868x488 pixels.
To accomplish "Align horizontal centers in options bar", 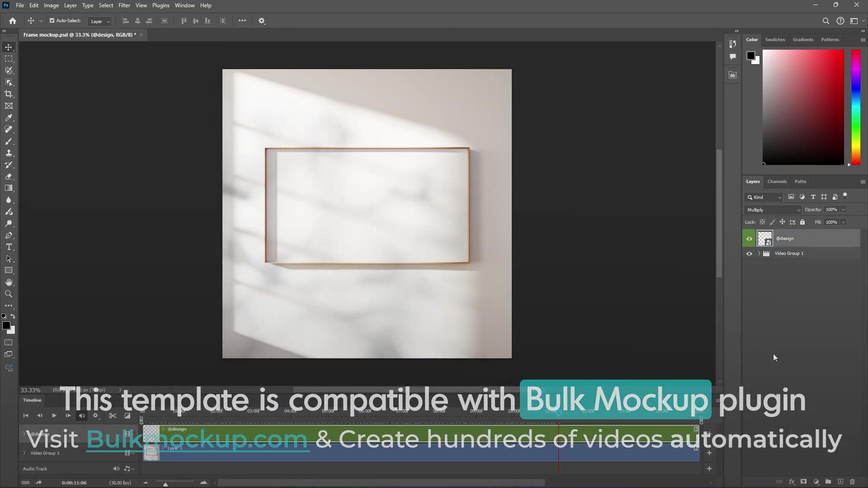I will click(137, 21).
